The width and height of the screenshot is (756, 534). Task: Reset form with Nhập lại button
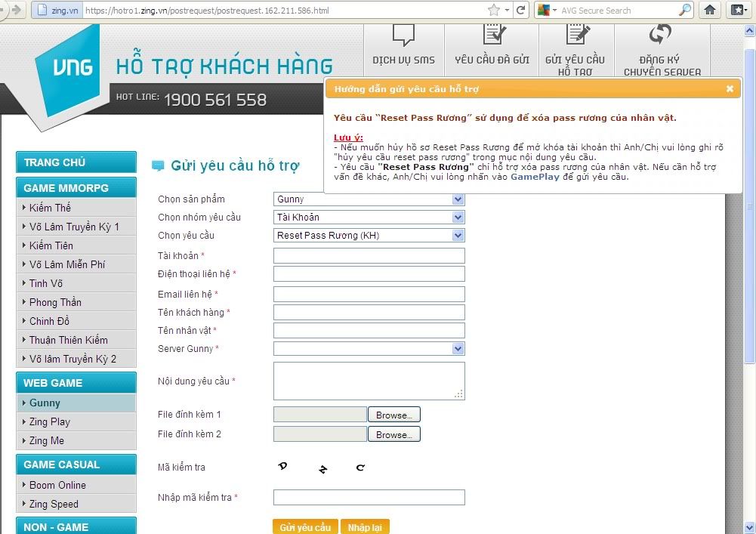[x=365, y=527]
